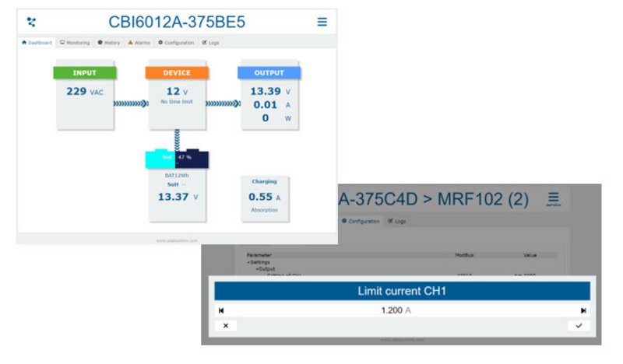Click the Limit current CH1 dialog title bar
The width and height of the screenshot is (623, 364).
402,291
